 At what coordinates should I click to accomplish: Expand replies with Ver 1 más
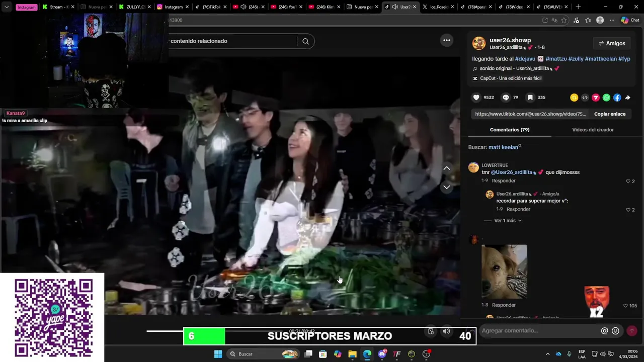point(508,221)
